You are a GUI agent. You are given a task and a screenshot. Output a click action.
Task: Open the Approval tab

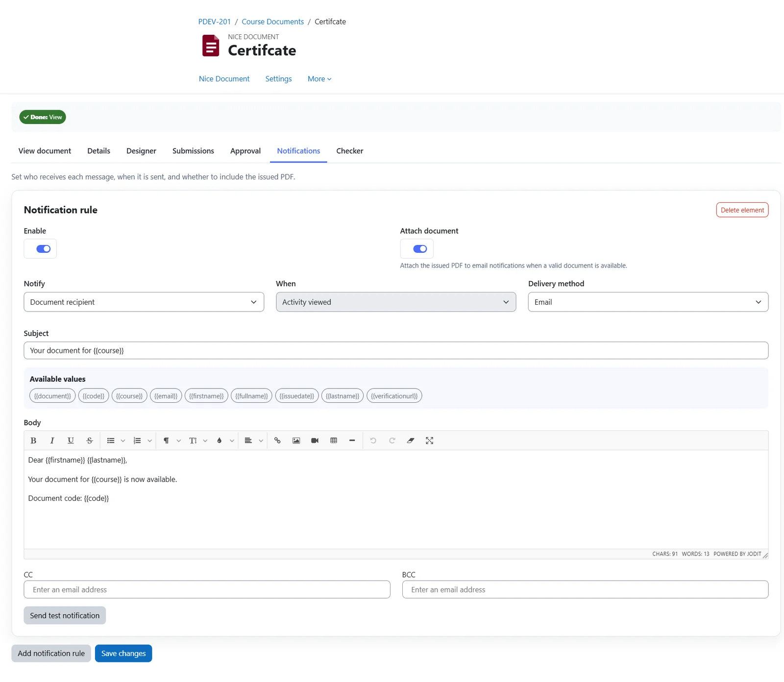pos(245,151)
